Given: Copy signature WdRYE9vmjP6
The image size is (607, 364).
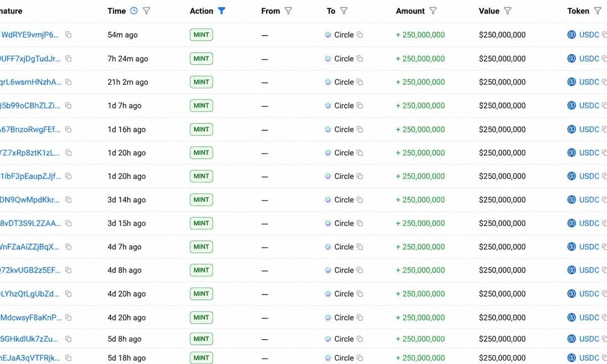Looking at the screenshot, I should (68, 35).
